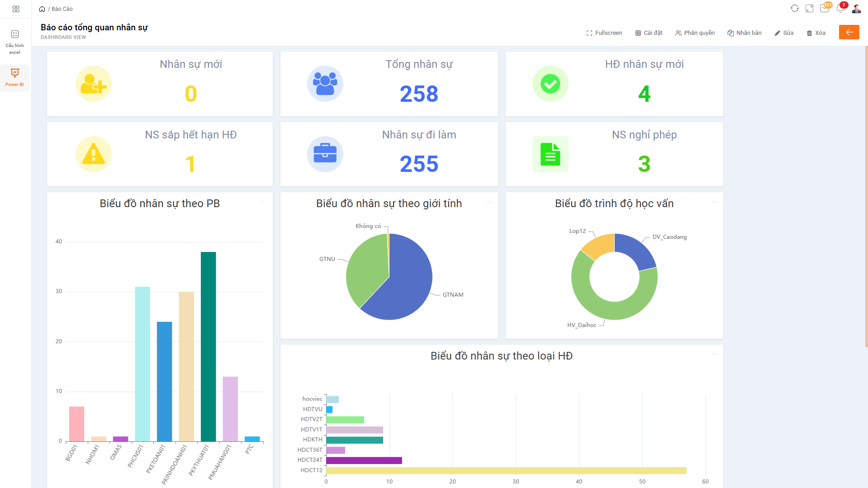Open messages with 211 badge
Viewport: 868px width, 488px height.
824,9
